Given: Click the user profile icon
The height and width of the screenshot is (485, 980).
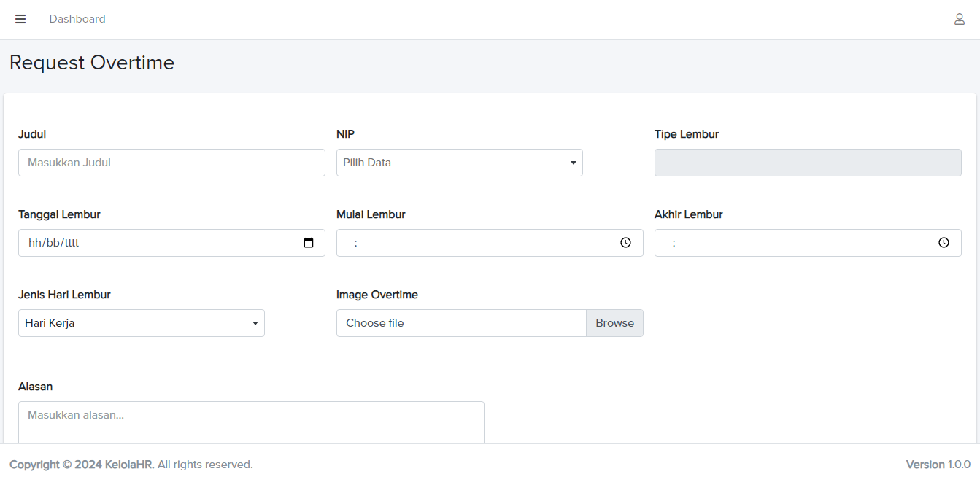Looking at the screenshot, I should 960,19.
